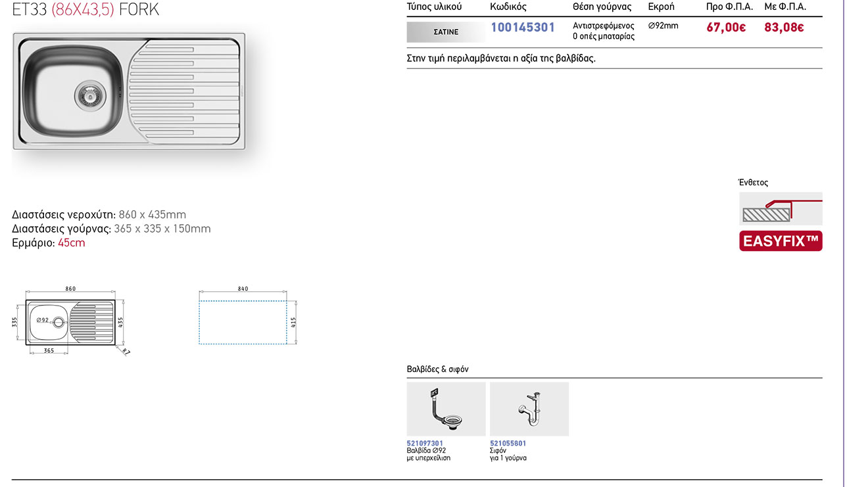This screenshot has height=487, width=868.
Task: Select the valve Ø92 with overflow image
Action: click(446, 409)
